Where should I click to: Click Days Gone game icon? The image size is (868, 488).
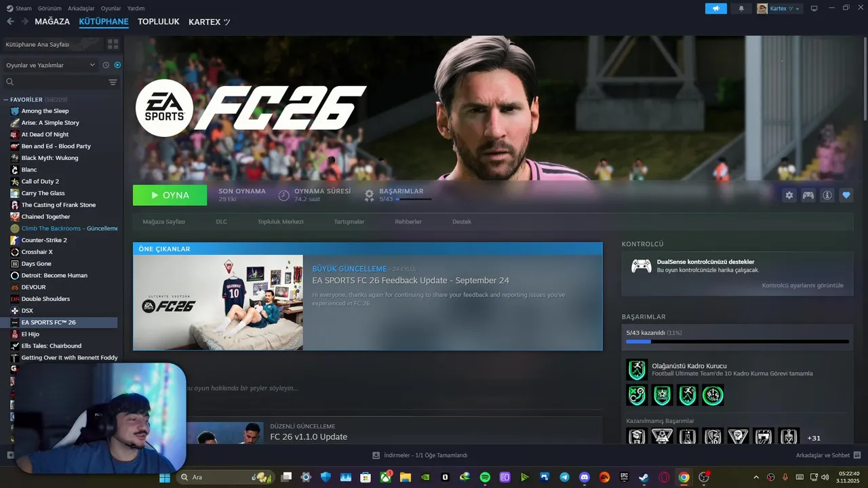coord(15,264)
